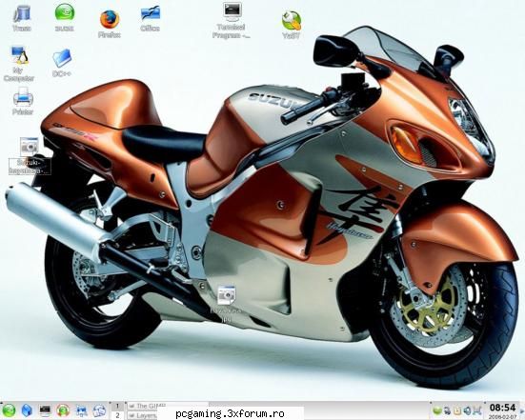525x420 pixels.
Task: Open the green SUSE start menu button
Action: [x=9, y=410]
